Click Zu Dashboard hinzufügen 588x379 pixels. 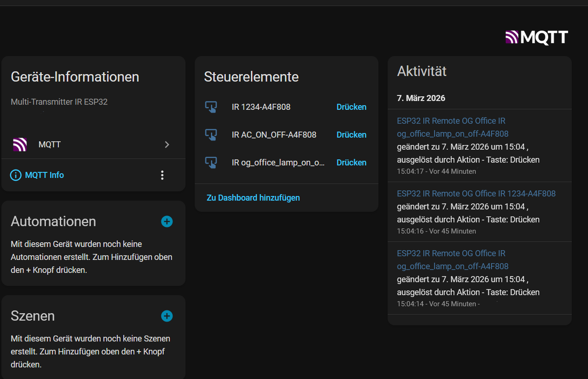[253, 198]
